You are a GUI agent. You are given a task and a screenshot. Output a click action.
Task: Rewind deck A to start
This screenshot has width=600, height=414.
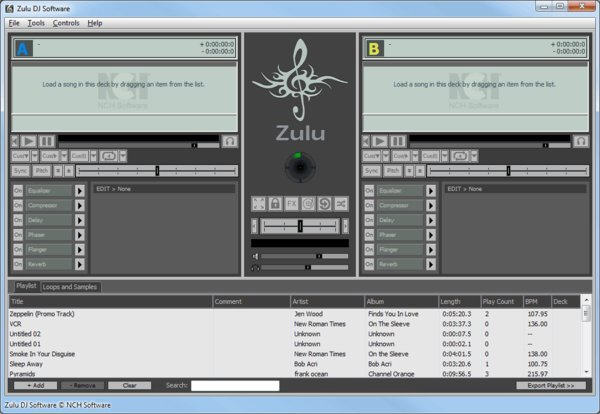pyautogui.click(x=15, y=141)
